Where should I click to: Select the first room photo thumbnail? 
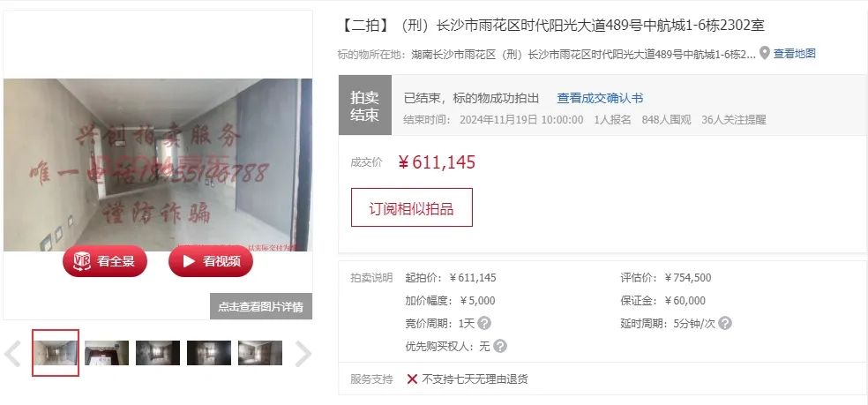click(x=56, y=353)
